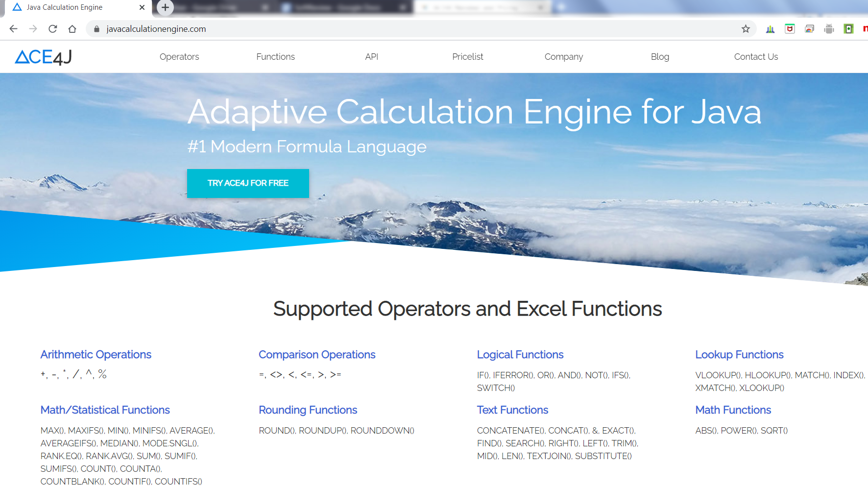Reload the current page
This screenshot has width=868, height=487.
click(x=52, y=29)
